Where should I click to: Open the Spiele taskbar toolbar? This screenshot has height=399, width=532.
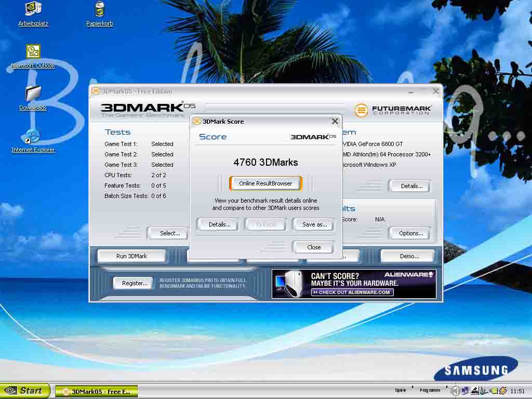[401, 390]
